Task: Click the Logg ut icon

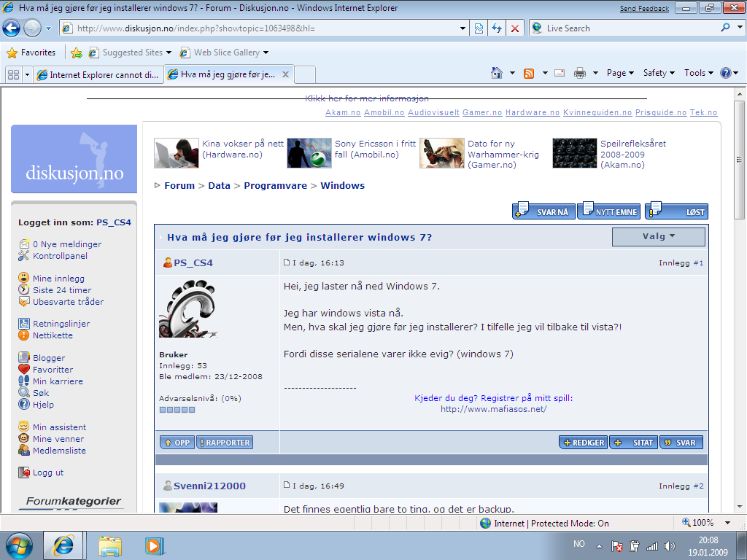Action: 24,472
